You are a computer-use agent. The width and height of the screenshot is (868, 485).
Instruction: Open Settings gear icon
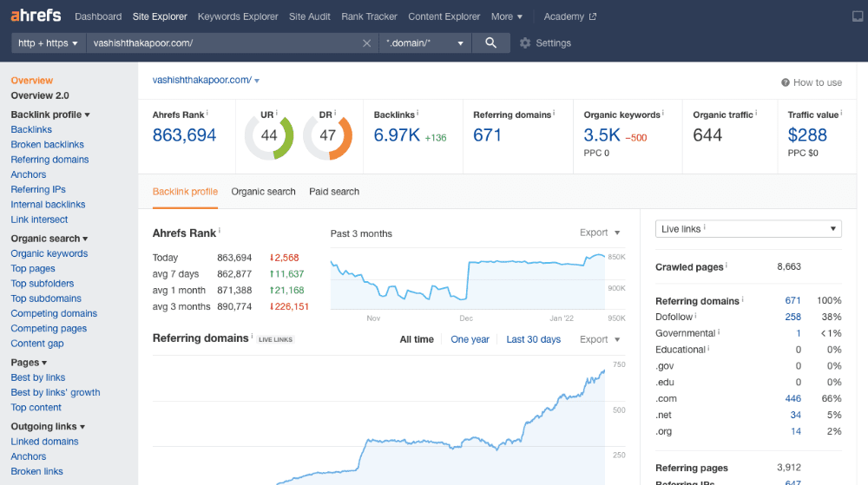click(x=525, y=43)
